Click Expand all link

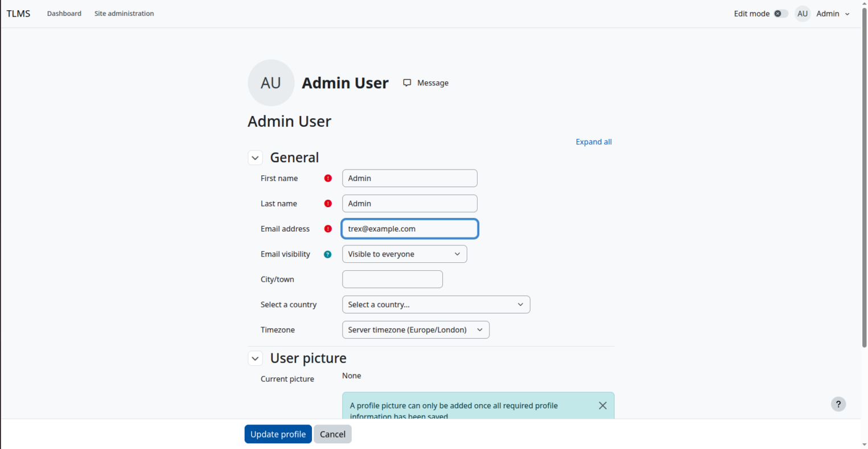pyautogui.click(x=594, y=142)
